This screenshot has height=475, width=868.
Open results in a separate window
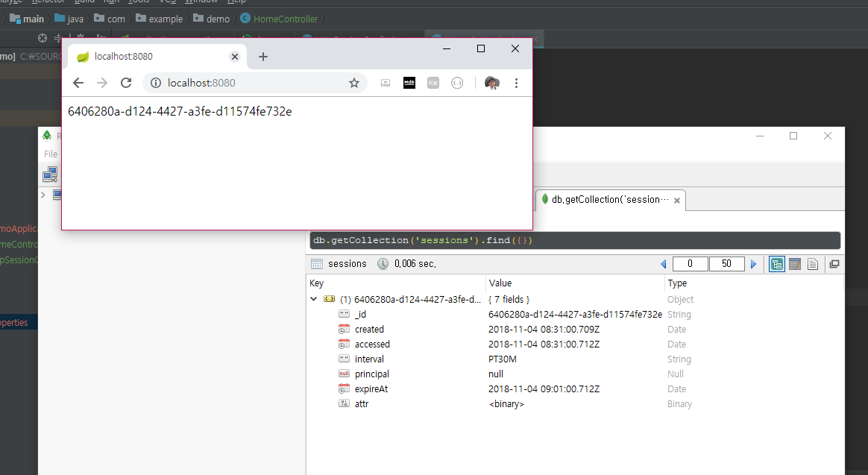(x=834, y=263)
